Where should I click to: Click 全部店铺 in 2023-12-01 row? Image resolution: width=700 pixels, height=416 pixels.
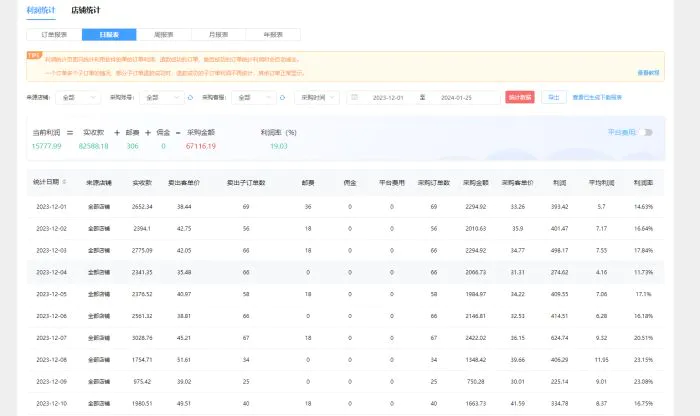pos(99,207)
